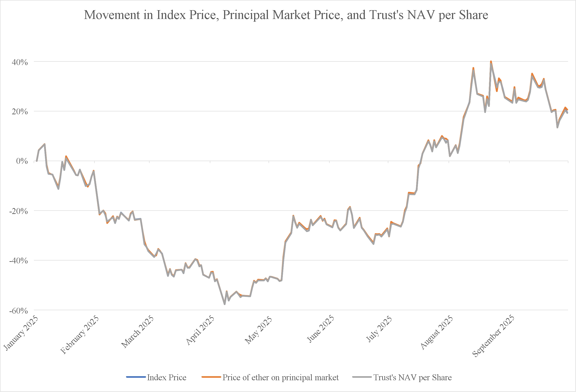Click the May 2025 axis label
The height and width of the screenshot is (392, 576).
(258, 330)
